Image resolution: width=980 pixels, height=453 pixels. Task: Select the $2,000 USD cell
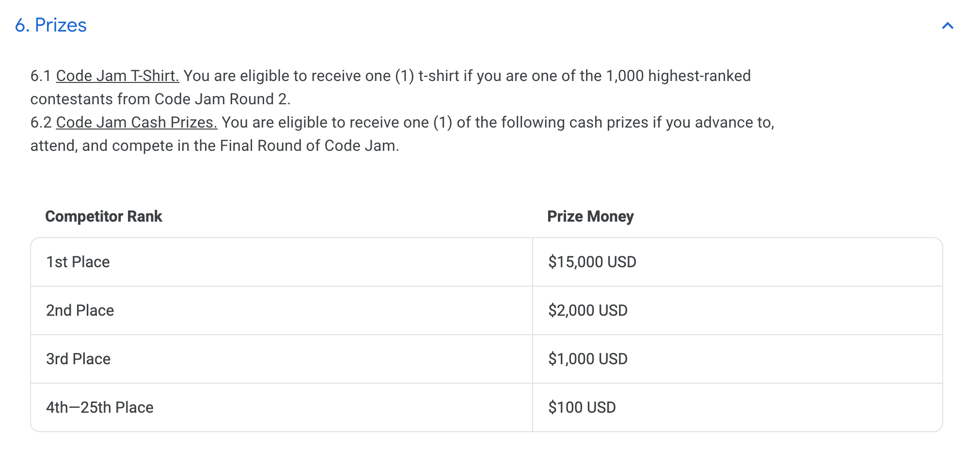pyautogui.click(x=738, y=310)
